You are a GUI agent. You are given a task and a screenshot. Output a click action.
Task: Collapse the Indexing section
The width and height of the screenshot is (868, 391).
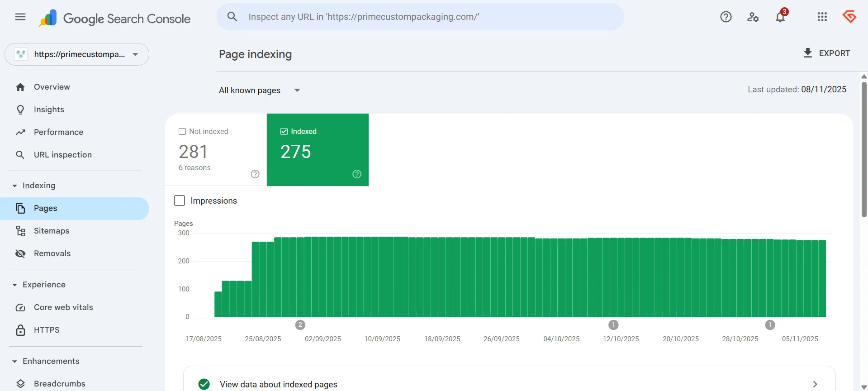coord(14,186)
